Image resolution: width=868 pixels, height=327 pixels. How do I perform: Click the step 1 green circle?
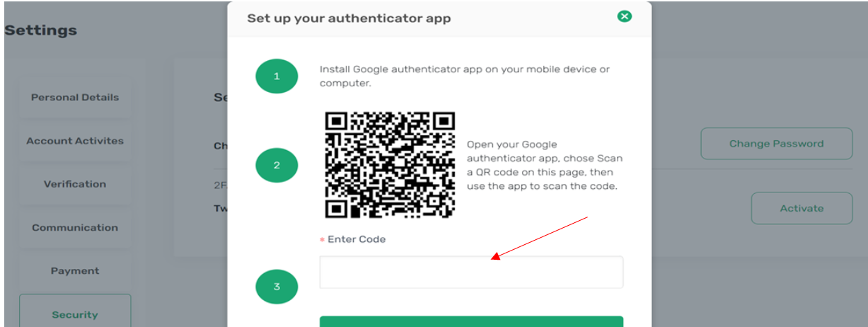(277, 76)
